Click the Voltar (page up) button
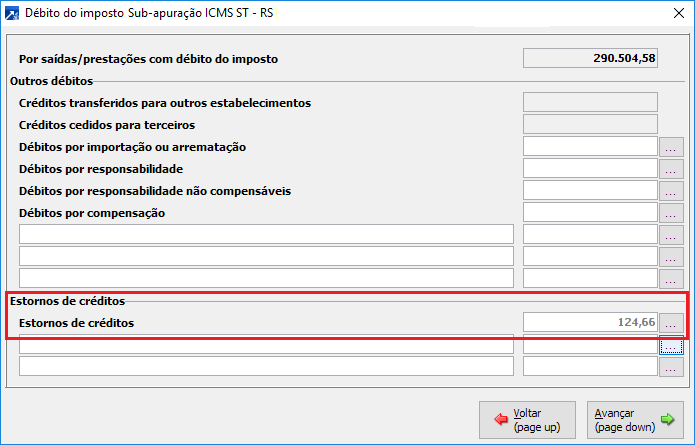Image resolution: width=695 pixels, height=445 pixels. pyautogui.click(x=527, y=419)
